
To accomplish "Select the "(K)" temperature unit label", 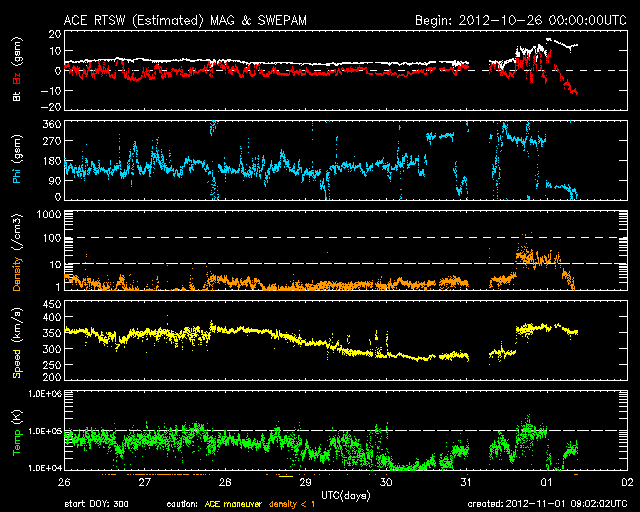I will point(17,417).
